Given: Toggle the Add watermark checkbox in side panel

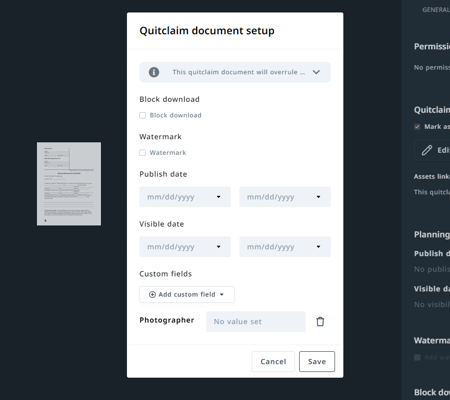Looking at the screenshot, I should 417,357.
